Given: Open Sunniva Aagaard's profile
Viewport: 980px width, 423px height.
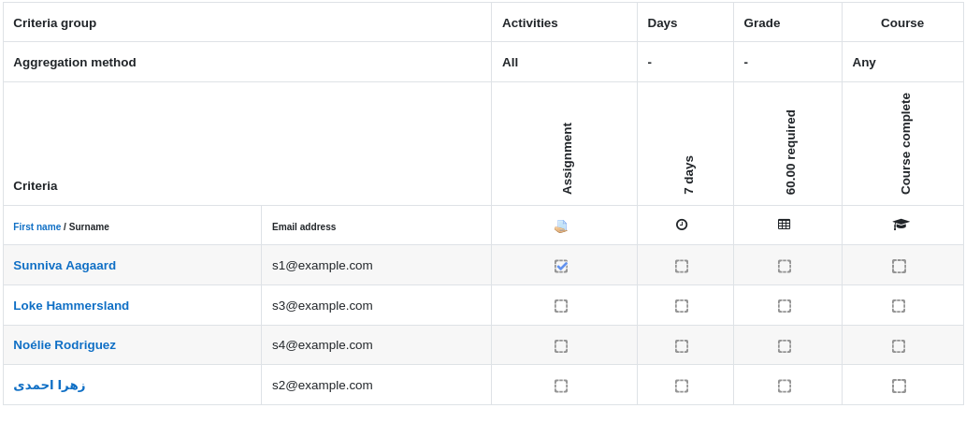Looking at the screenshot, I should 65,266.
